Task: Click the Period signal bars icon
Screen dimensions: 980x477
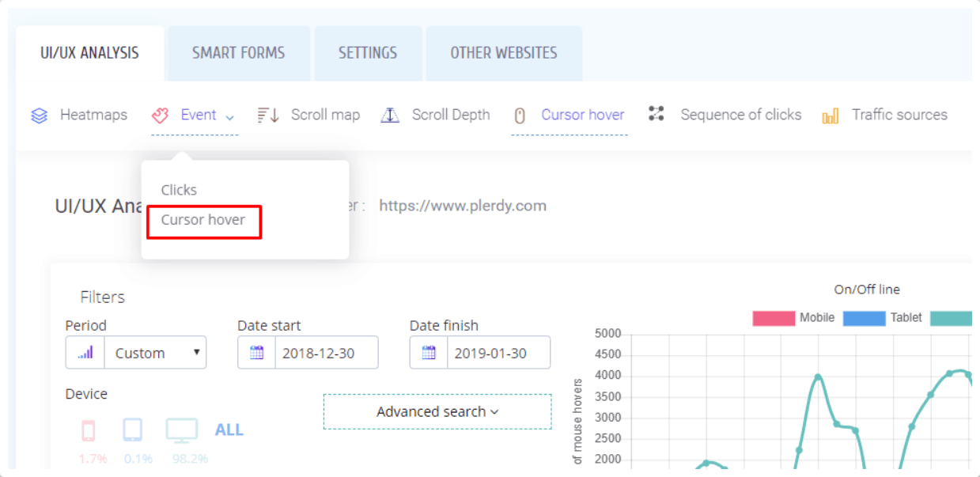Action: (x=85, y=353)
